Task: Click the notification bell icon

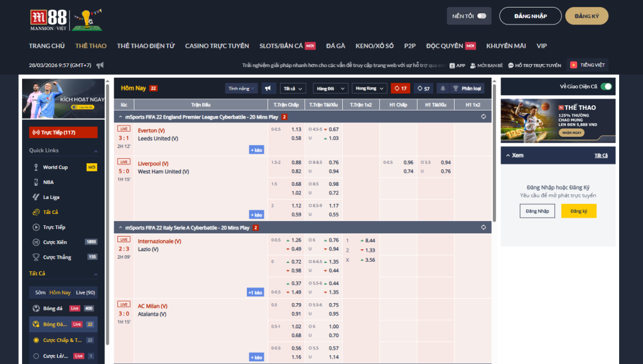Action: coord(443,88)
